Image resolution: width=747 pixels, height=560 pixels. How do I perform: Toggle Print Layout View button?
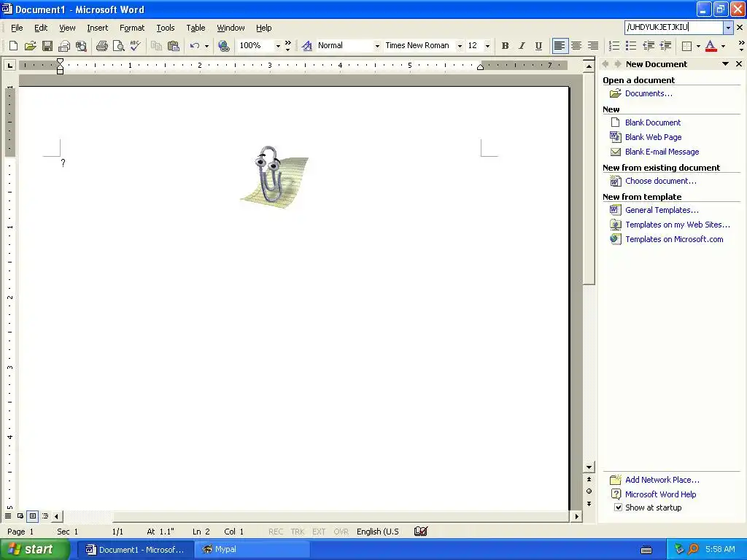pos(32,516)
